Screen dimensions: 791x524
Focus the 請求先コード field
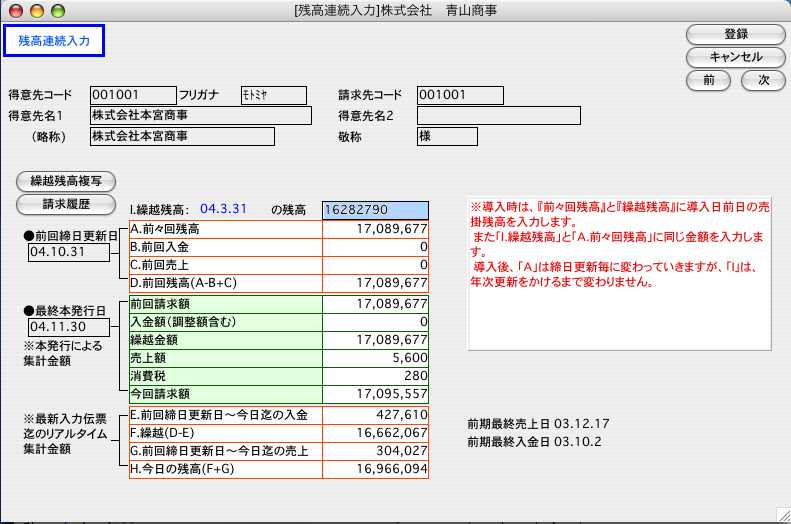click(459, 95)
